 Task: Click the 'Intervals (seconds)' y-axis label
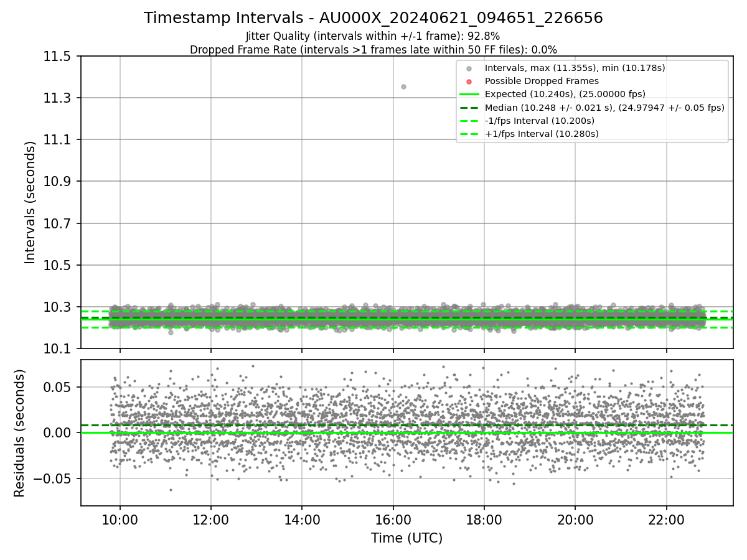pyautogui.click(x=30, y=202)
